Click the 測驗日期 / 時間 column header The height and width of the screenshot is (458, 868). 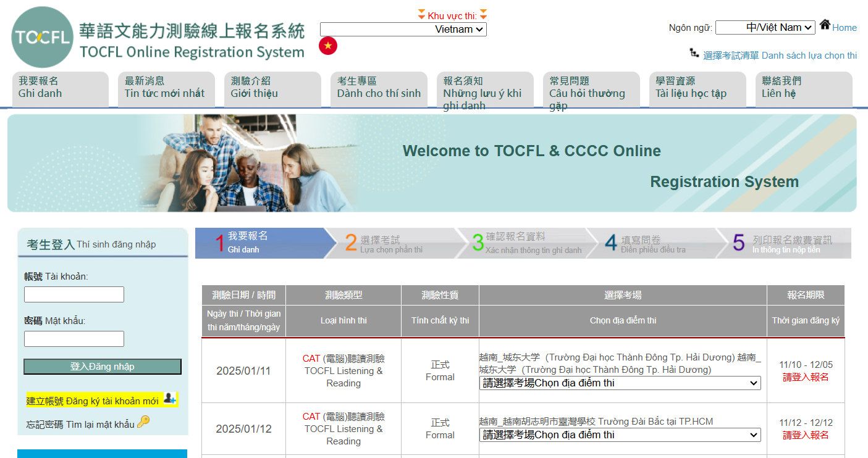[243, 295]
